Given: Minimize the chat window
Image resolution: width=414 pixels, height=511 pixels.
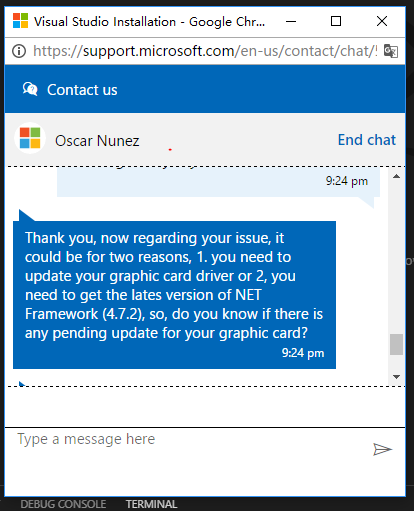Looking at the screenshot, I should [291, 21].
